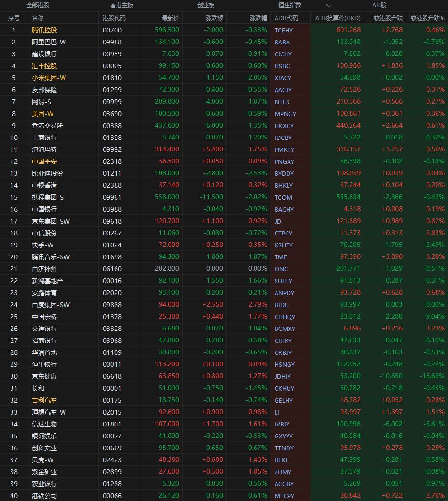Sort by ADR换算价(HKD) column header

(338, 18)
